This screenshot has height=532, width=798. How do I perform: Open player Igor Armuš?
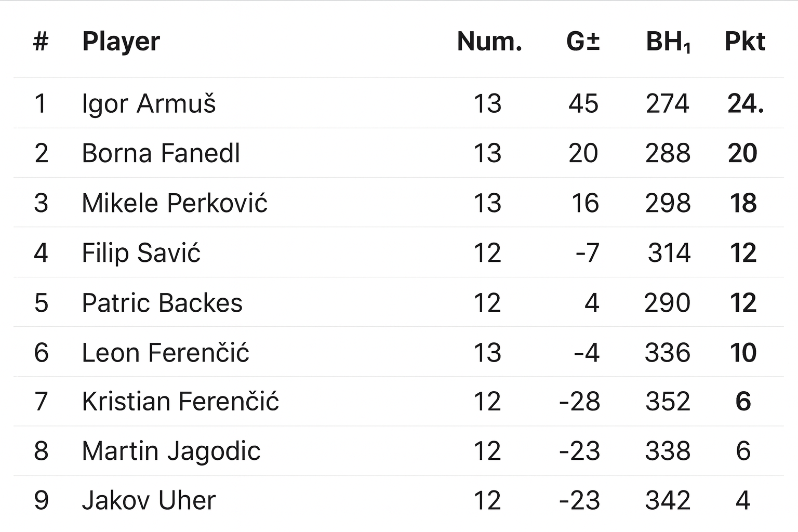coord(149,103)
